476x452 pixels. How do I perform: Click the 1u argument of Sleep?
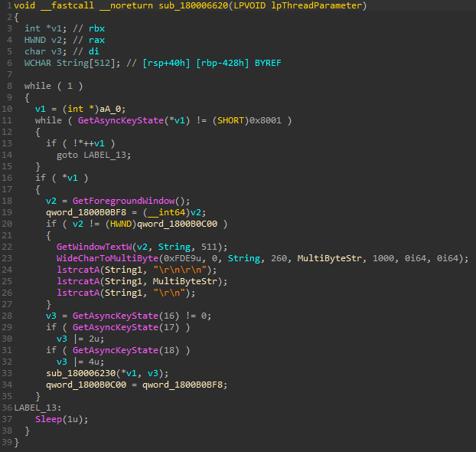[73, 419]
